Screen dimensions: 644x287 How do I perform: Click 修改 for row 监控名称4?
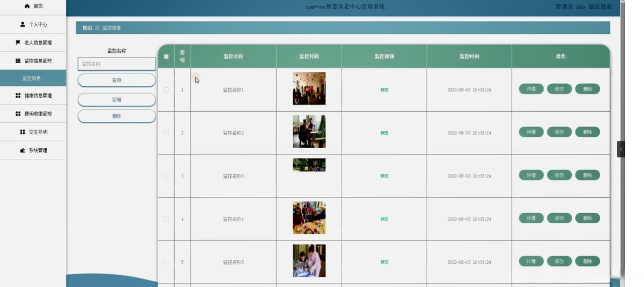point(560,219)
